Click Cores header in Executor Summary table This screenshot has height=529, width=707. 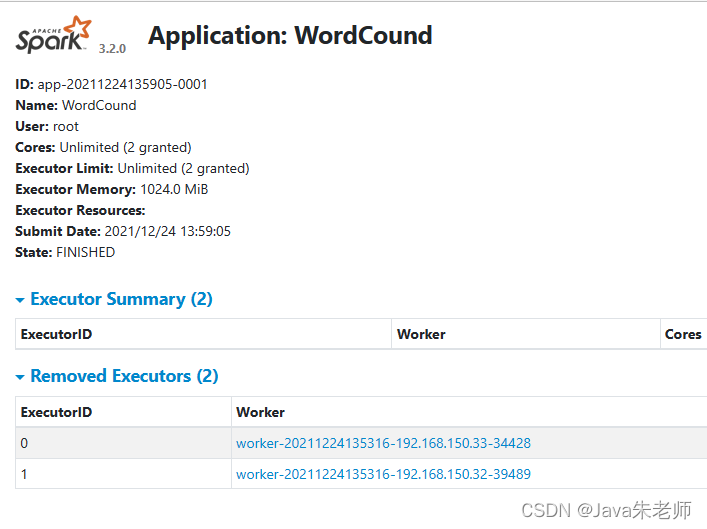tap(683, 334)
